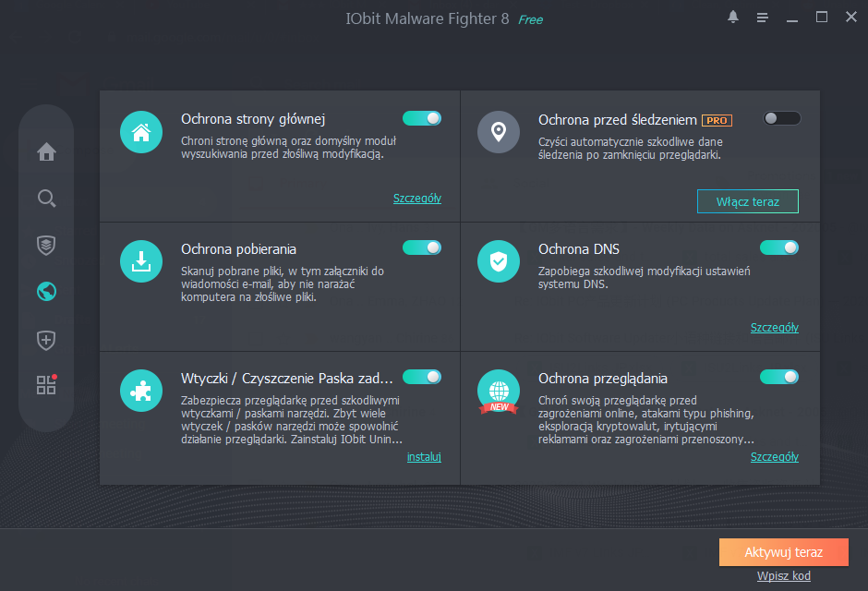The width and height of the screenshot is (868, 591).
Task: Click the Ochrona DNS heading
Action: [578, 249]
